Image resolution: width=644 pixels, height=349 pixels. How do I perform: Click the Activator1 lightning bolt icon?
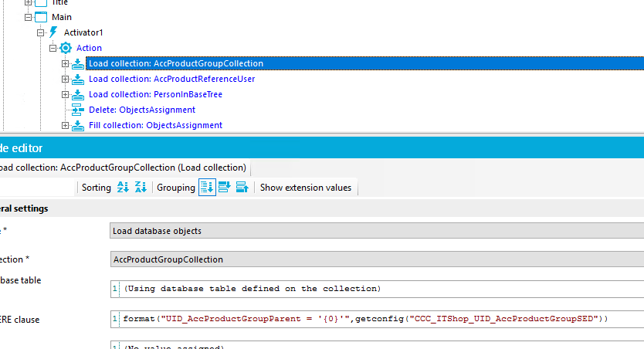pyautogui.click(x=53, y=32)
